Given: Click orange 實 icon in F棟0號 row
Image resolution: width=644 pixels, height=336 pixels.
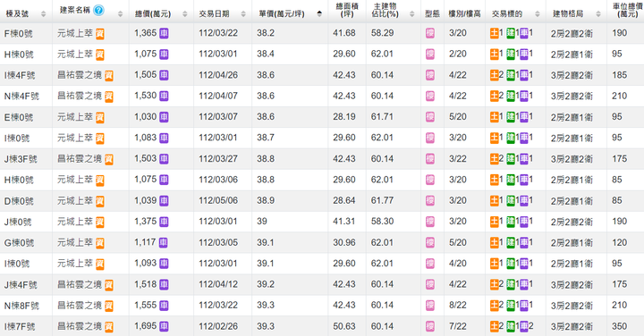Looking at the screenshot, I should [x=100, y=34].
